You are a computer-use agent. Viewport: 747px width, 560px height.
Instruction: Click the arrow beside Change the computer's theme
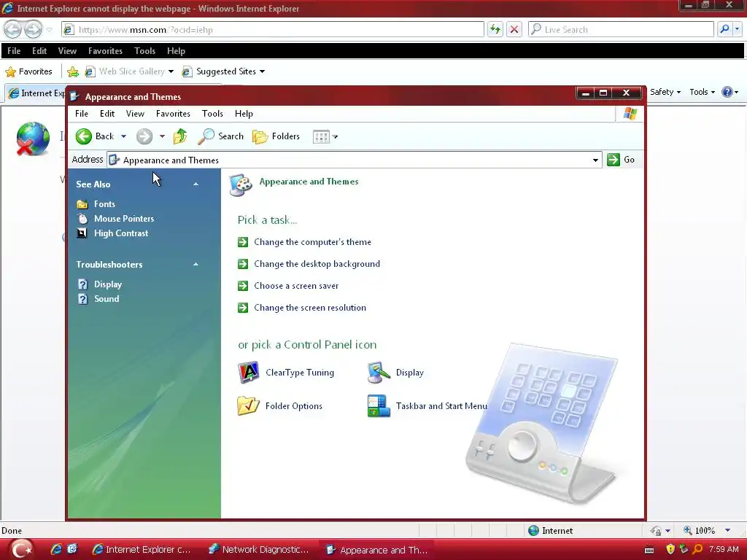click(x=243, y=242)
